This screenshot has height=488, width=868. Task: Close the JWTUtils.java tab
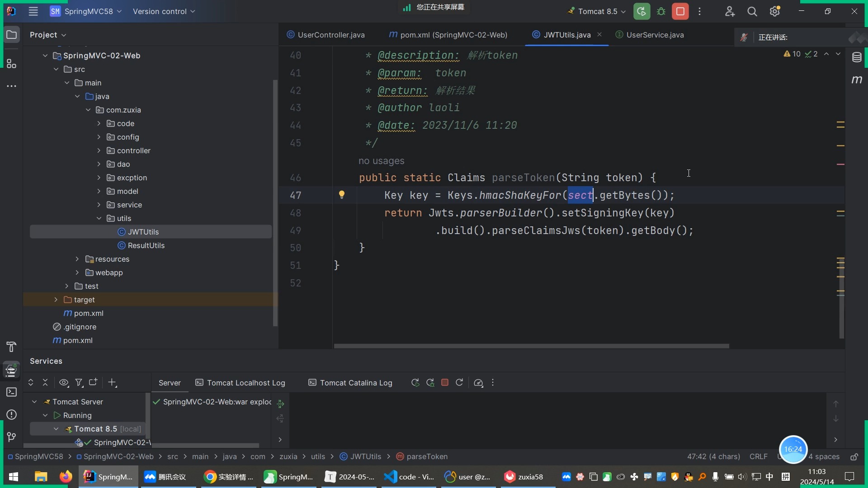pyautogui.click(x=599, y=34)
